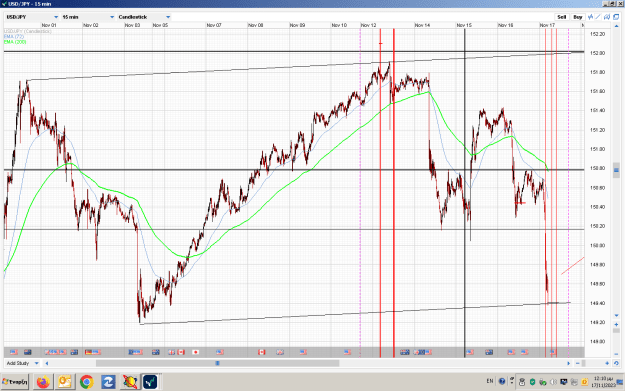Image resolution: width=625 pixels, height=391 pixels.
Task: Click the orange play tray icon
Action: point(584,382)
